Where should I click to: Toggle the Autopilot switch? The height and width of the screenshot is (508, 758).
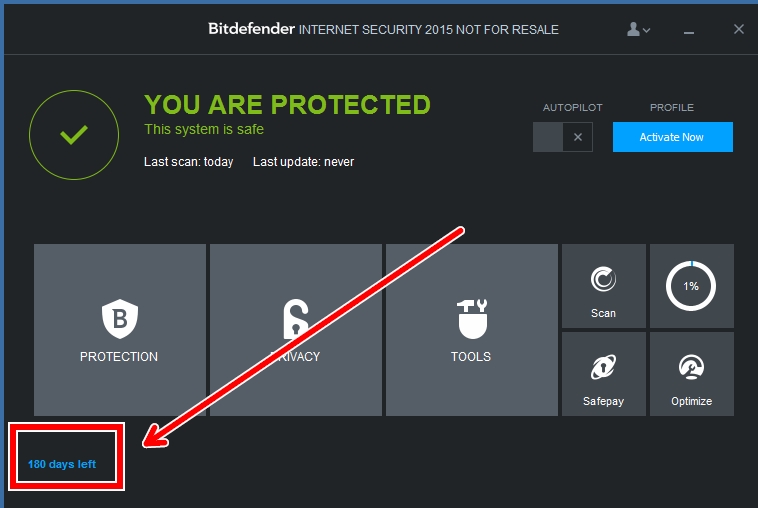[x=563, y=137]
